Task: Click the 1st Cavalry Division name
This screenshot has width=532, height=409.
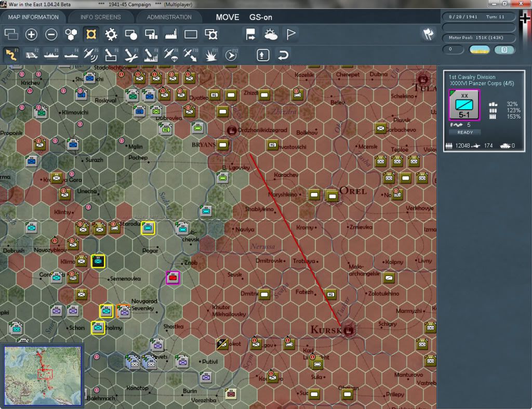Action: [472, 77]
